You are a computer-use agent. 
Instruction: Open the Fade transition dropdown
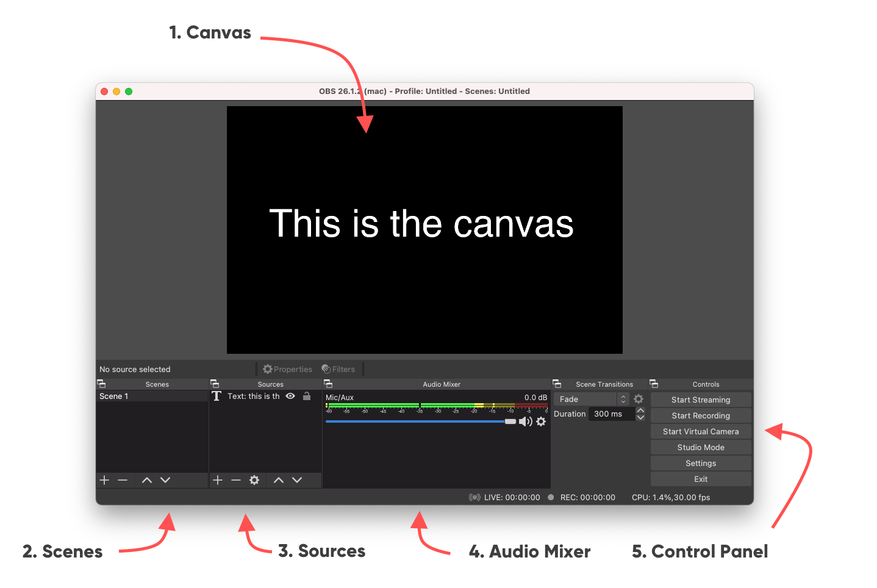(591, 399)
